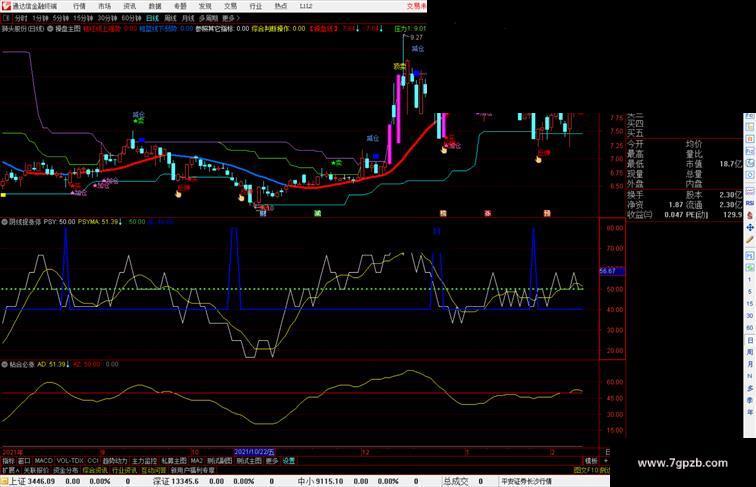Open the 模板 template selector
756x487 pixels.
pyautogui.click(x=591, y=461)
